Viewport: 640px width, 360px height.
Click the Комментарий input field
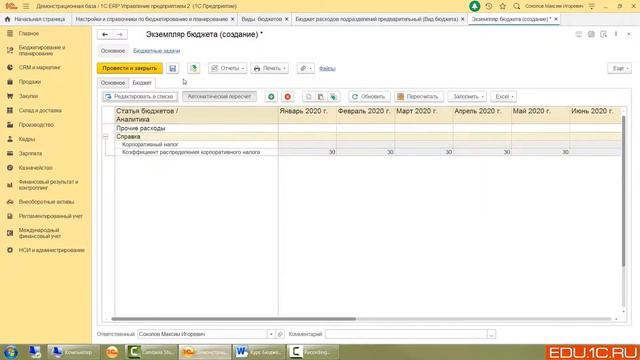click(406, 334)
